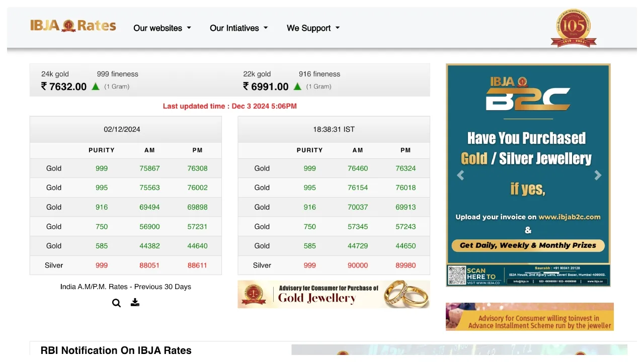Click Gold 995 PM value 76002
The height and width of the screenshot is (362, 644).
(197, 188)
